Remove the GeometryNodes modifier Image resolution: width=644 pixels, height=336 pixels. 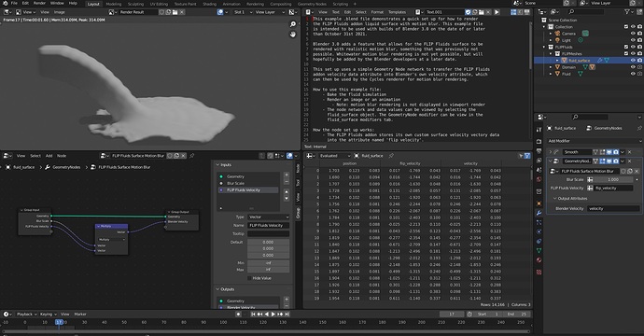pos(630,161)
